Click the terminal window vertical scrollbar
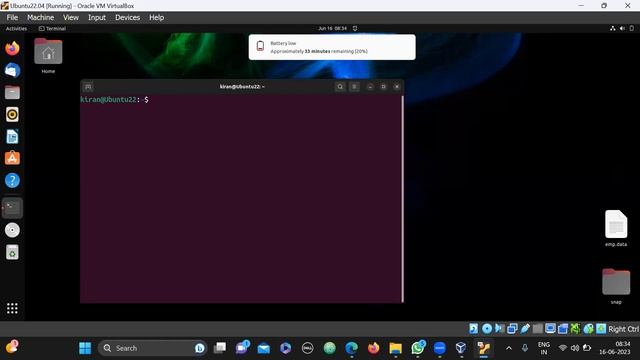Image resolution: width=640 pixels, height=360 pixels. (402, 199)
